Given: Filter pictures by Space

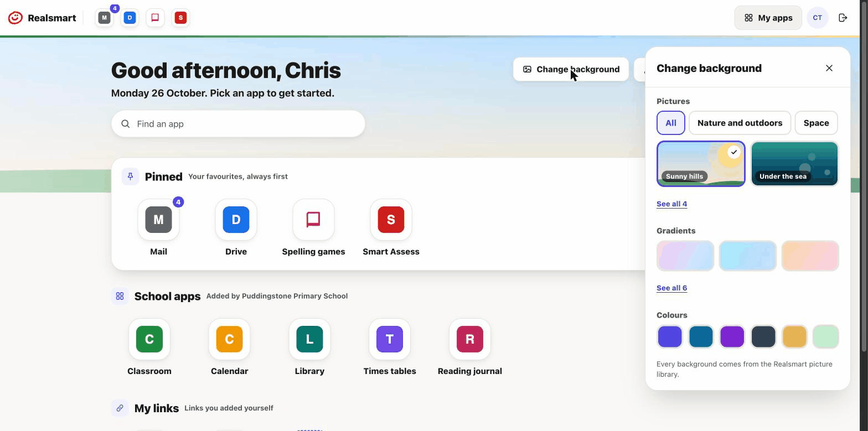Looking at the screenshot, I should click(816, 123).
